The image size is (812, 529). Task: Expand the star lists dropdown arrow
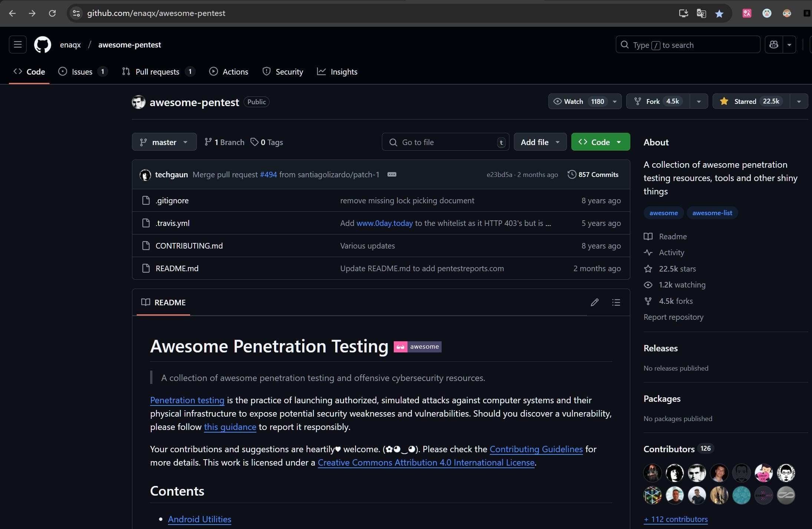click(x=799, y=101)
